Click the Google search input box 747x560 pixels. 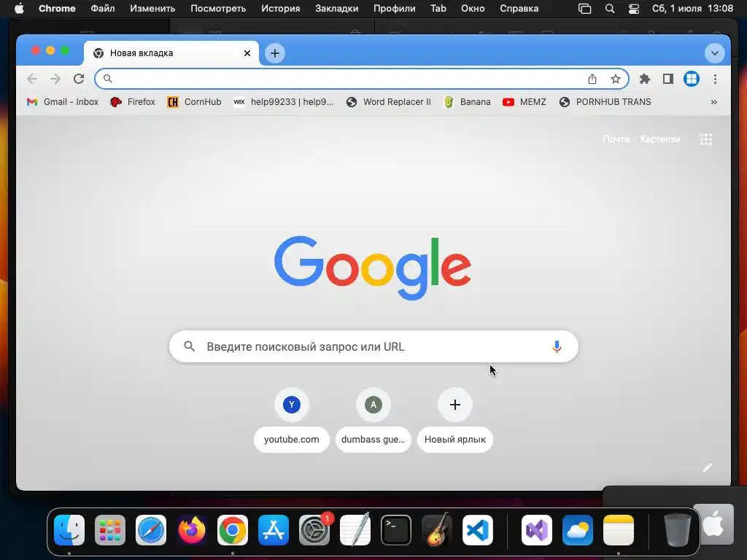point(373,346)
